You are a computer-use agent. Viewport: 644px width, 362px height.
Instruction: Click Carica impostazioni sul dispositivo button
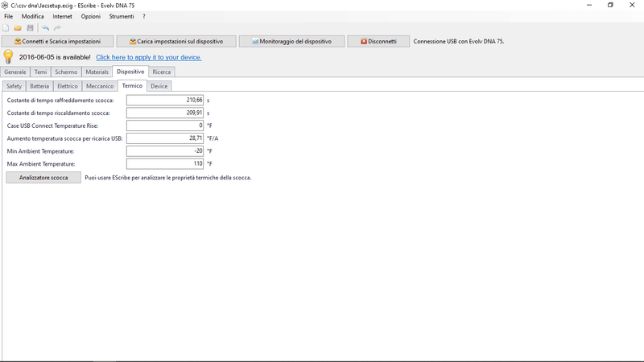(176, 42)
